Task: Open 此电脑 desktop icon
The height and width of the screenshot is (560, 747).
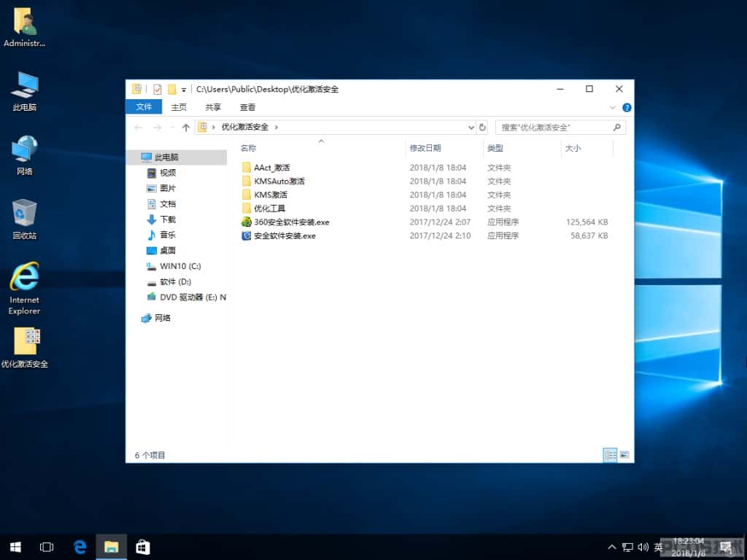Action: tap(24, 90)
